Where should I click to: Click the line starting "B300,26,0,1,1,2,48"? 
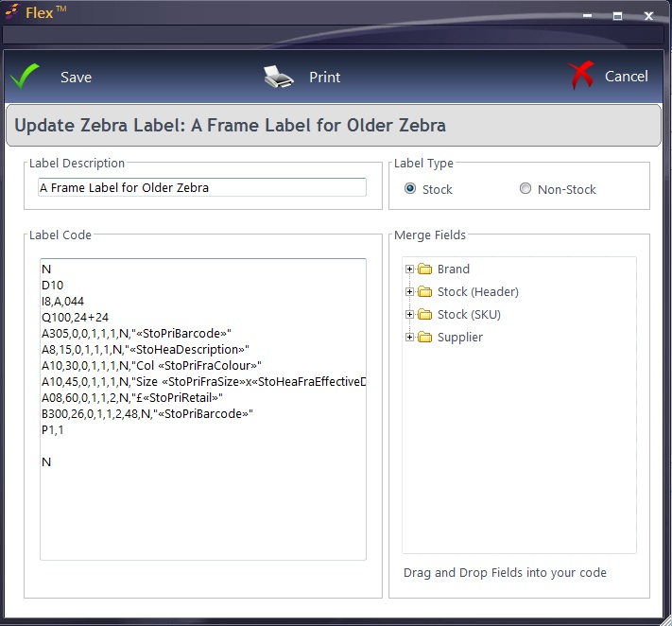coord(147,414)
